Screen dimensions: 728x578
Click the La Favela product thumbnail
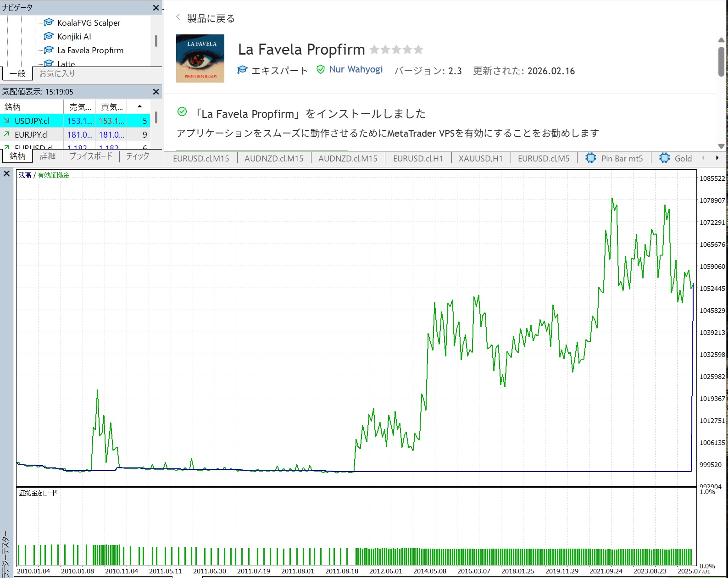point(200,58)
